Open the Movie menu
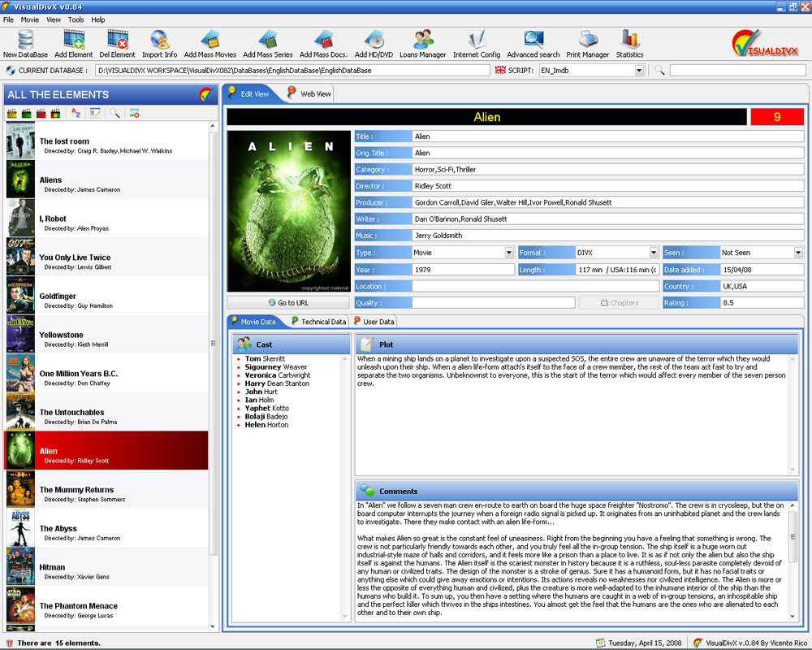The height and width of the screenshot is (650, 812). (29, 19)
